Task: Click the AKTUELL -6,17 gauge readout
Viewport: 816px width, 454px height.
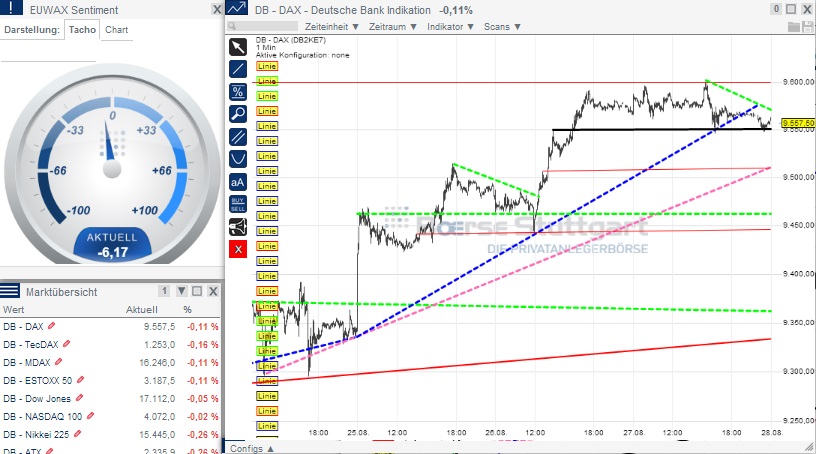Action: [x=112, y=245]
